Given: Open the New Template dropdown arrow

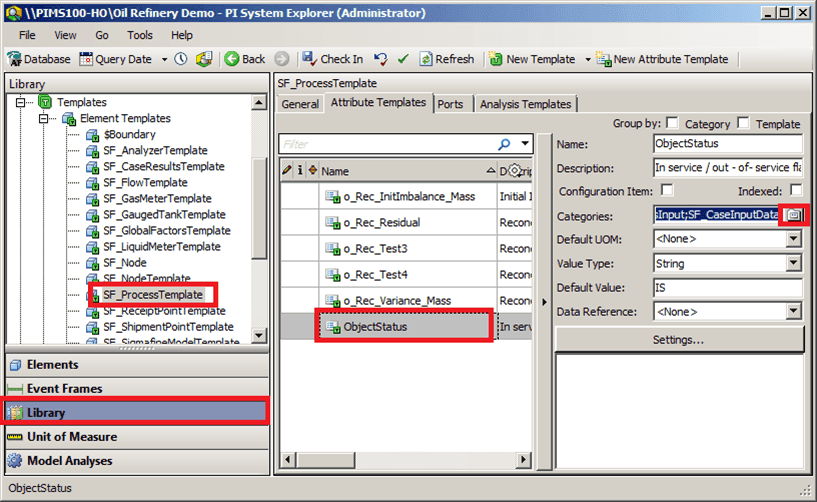Looking at the screenshot, I should [588, 59].
